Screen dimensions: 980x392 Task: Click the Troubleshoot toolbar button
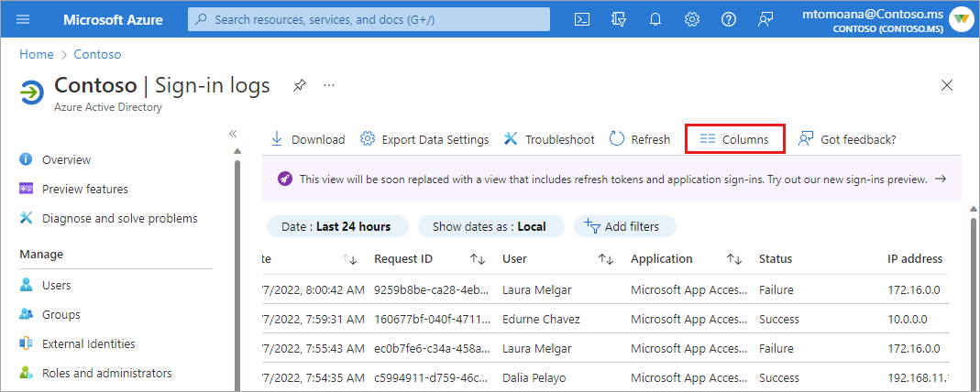549,140
